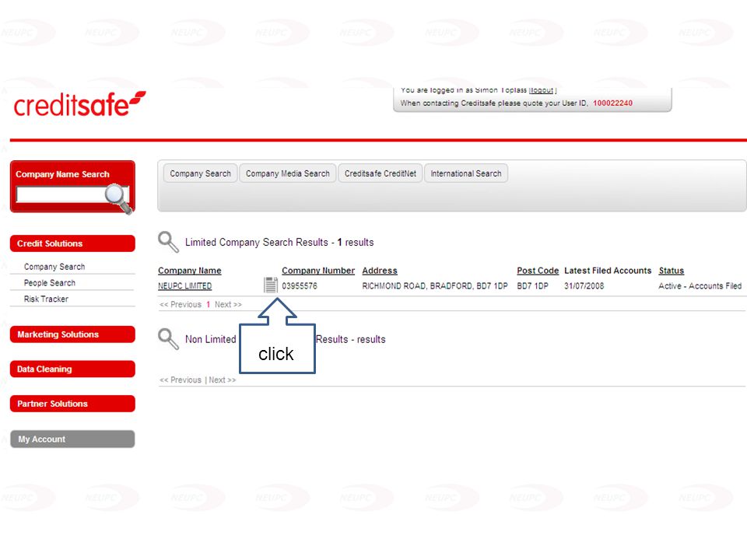
Task: Open the NEUPC LIMITED company link
Action: [x=185, y=285]
